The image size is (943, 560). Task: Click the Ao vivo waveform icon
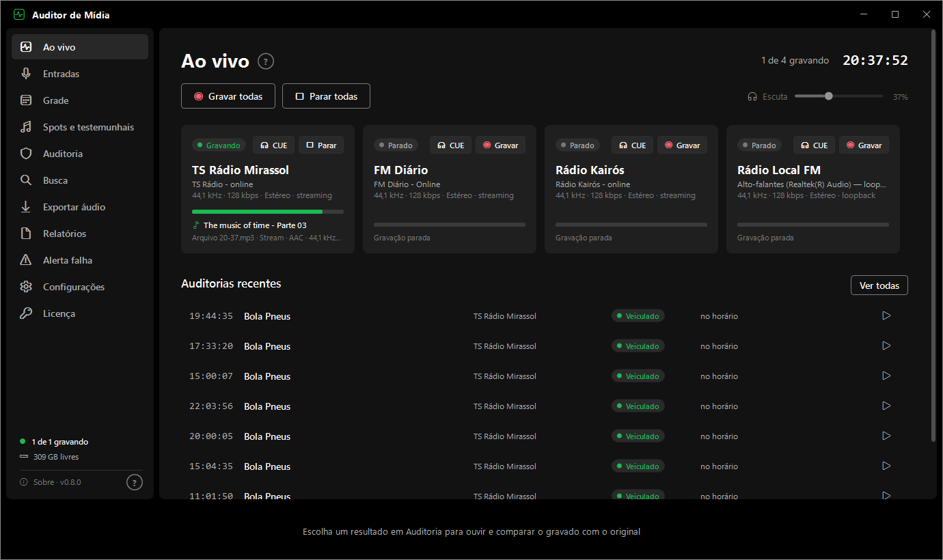pyautogui.click(x=26, y=47)
